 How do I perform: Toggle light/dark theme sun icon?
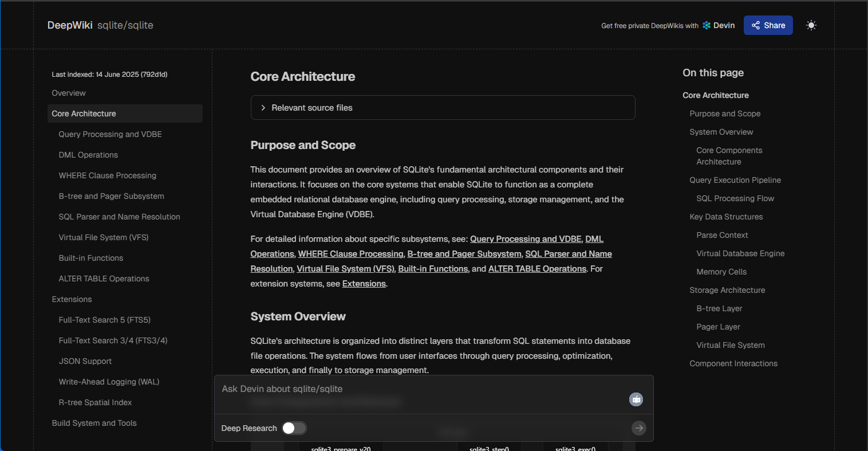tap(811, 25)
